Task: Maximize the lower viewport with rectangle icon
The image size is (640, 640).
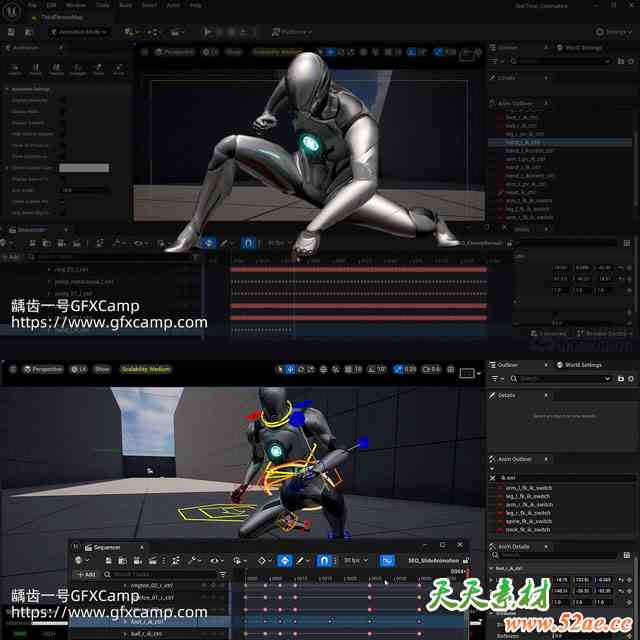Action: (467, 373)
